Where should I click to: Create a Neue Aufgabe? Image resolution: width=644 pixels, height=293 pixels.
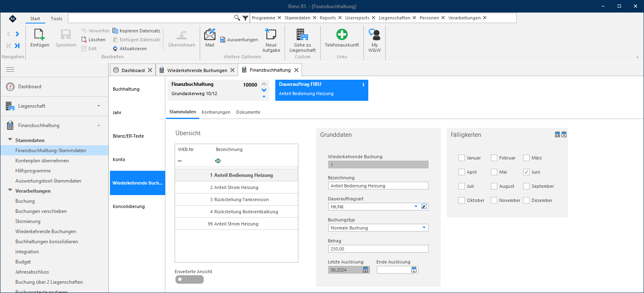[271, 40]
